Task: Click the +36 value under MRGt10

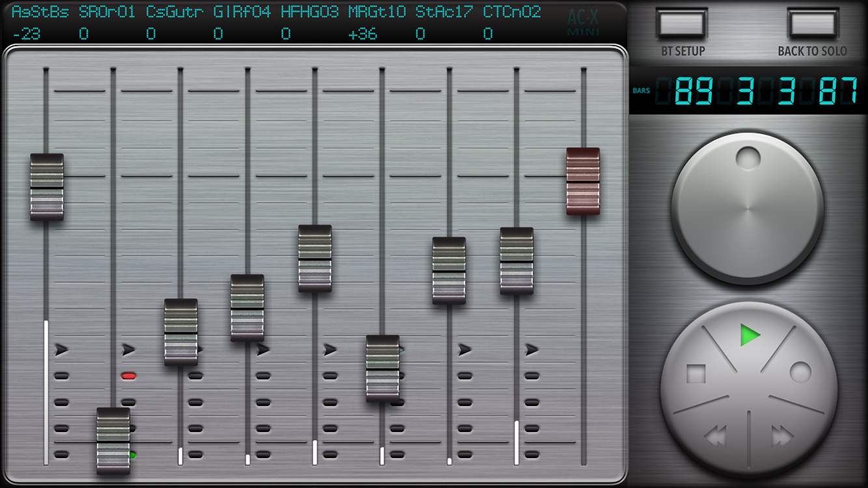Action: click(x=363, y=34)
